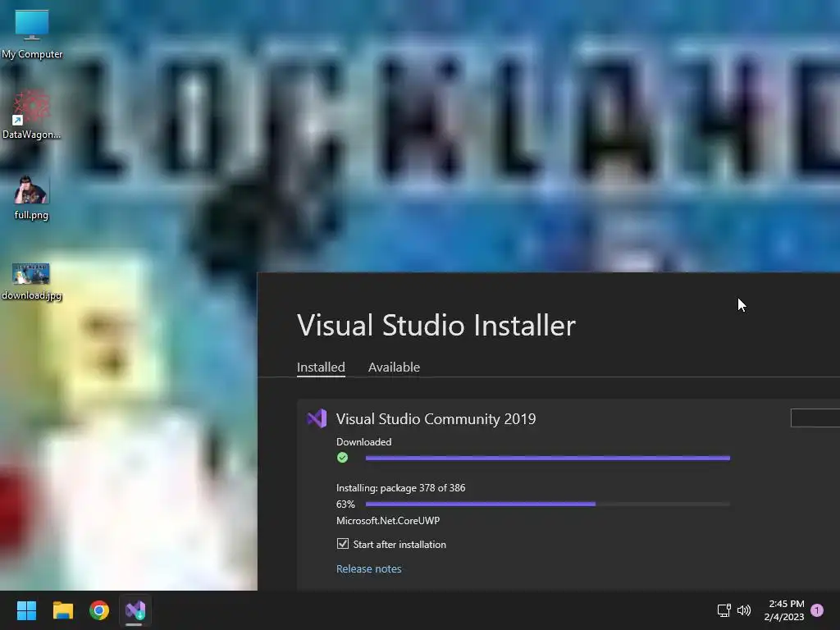Click the Installing: package 378 of 386 text
The height and width of the screenshot is (630, 840).
(400, 488)
